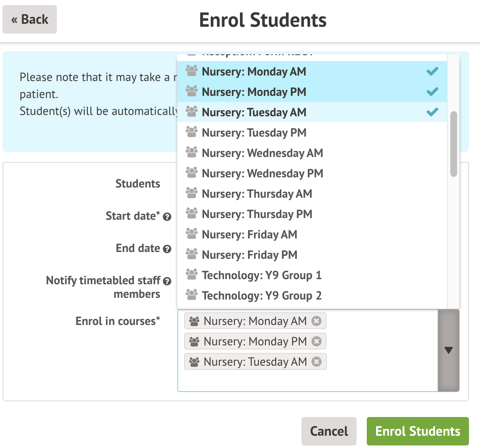
Task: Select Nursery: Tuesday PM option
Action: point(254,133)
